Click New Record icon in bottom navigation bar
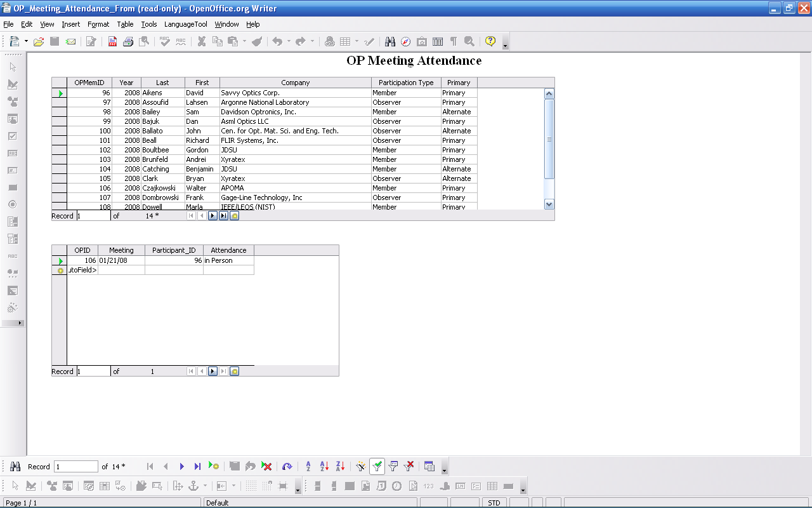Image resolution: width=812 pixels, height=508 pixels. click(x=214, y=467)
